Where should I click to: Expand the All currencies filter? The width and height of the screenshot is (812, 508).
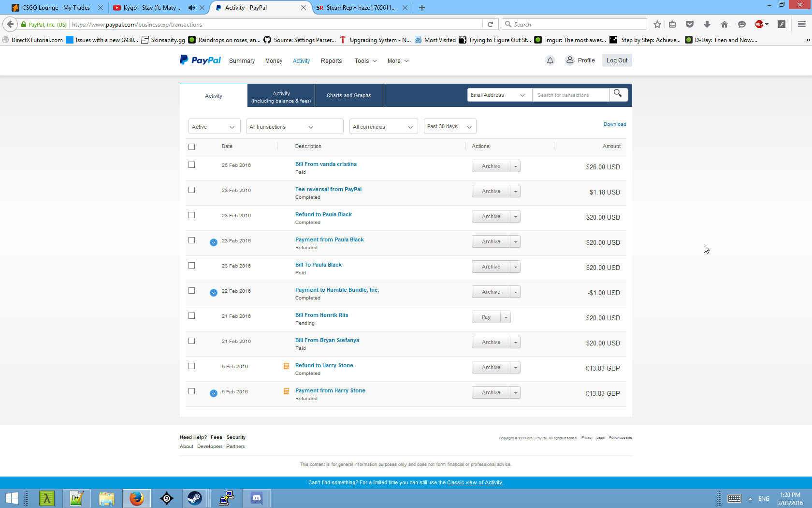click(x=383, y=127)
